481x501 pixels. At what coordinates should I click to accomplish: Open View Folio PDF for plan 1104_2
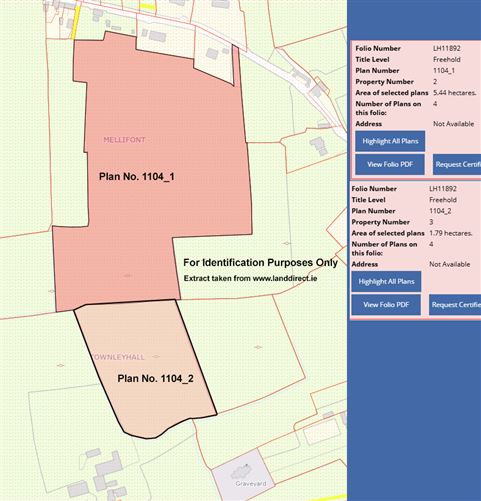(386, 305)
